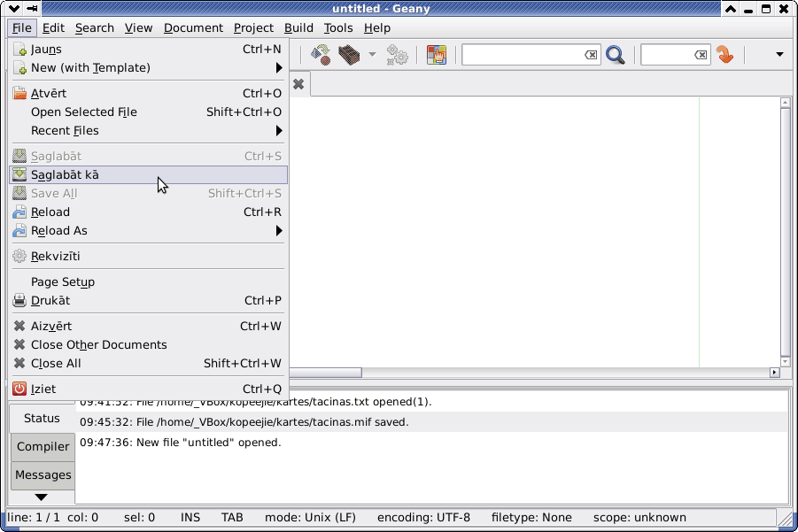This screenshot has width=798, height=532.
Task: Expand the New (with Template) submenu
Action: tap(149, 67)
